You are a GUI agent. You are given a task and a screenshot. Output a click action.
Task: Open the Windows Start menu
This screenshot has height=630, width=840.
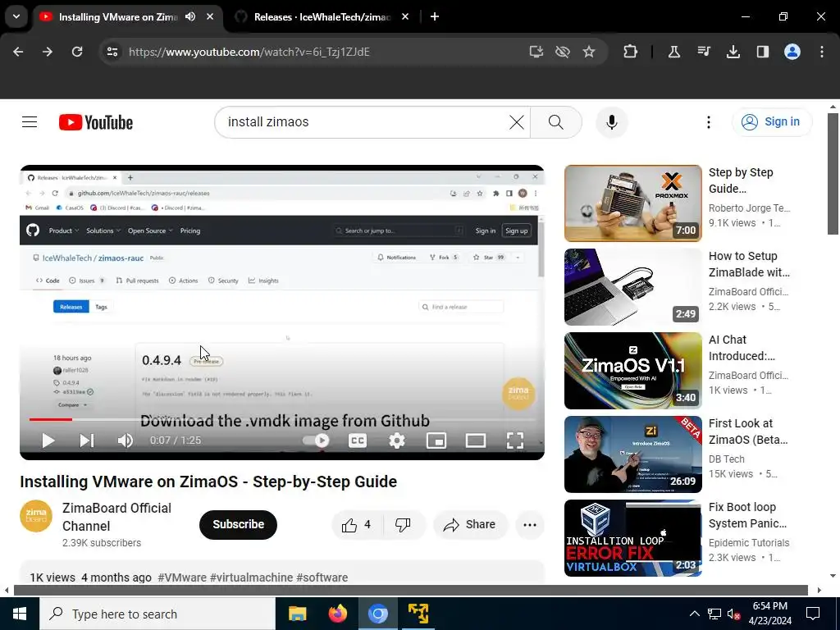pos(20,614)
